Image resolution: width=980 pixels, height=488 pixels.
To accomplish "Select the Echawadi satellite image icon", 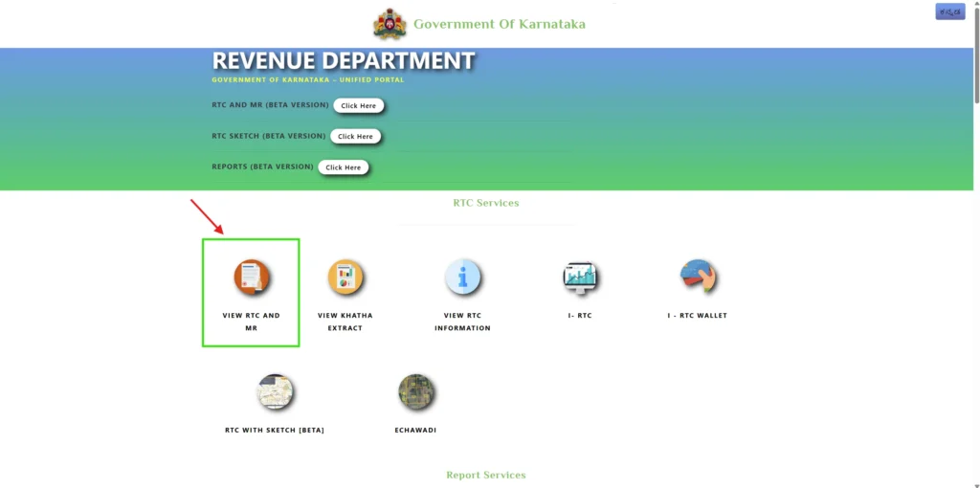I will (416, 391).
